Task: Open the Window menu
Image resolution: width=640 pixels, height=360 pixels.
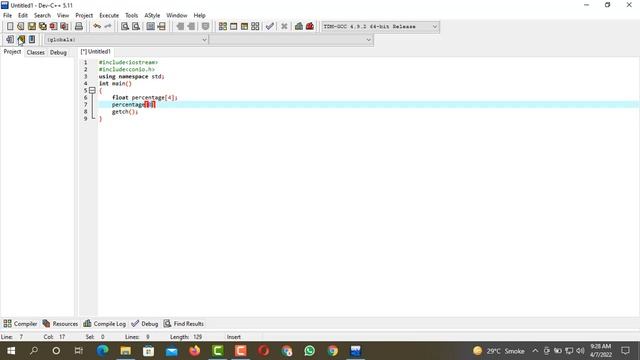Action: point(177,16)
